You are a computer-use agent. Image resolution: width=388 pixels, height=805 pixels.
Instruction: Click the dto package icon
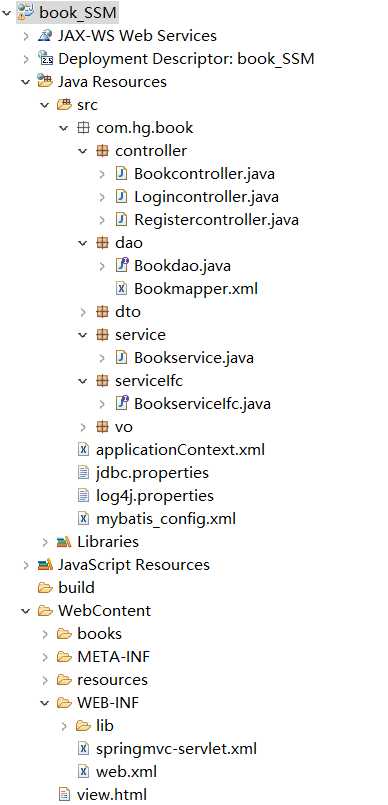tap(102, 312)
